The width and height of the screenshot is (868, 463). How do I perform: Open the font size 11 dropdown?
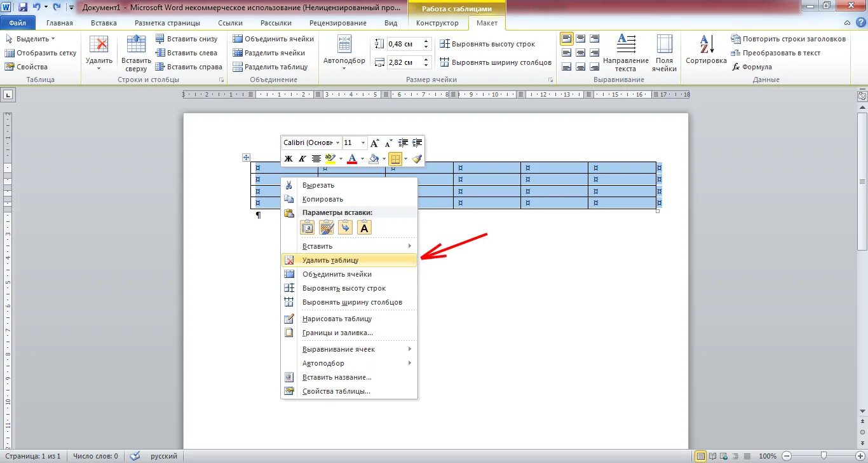pos(363,142)
